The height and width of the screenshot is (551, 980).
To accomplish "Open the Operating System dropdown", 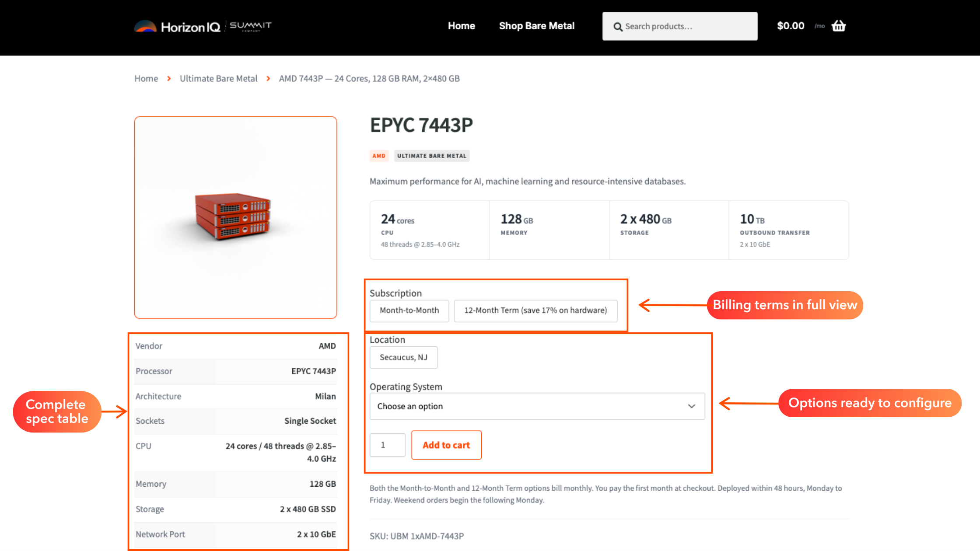I will pyautogui.click(x=537, y=406).
